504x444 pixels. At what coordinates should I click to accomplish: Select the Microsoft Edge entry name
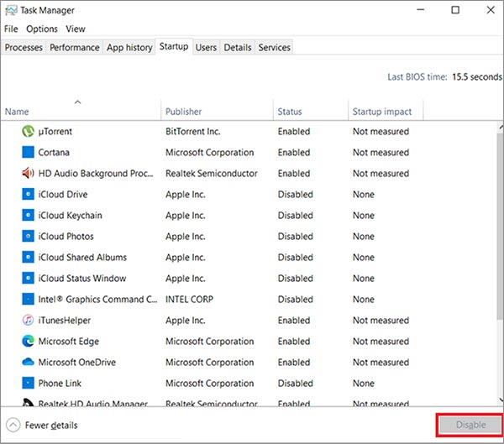tap(69, 342)
